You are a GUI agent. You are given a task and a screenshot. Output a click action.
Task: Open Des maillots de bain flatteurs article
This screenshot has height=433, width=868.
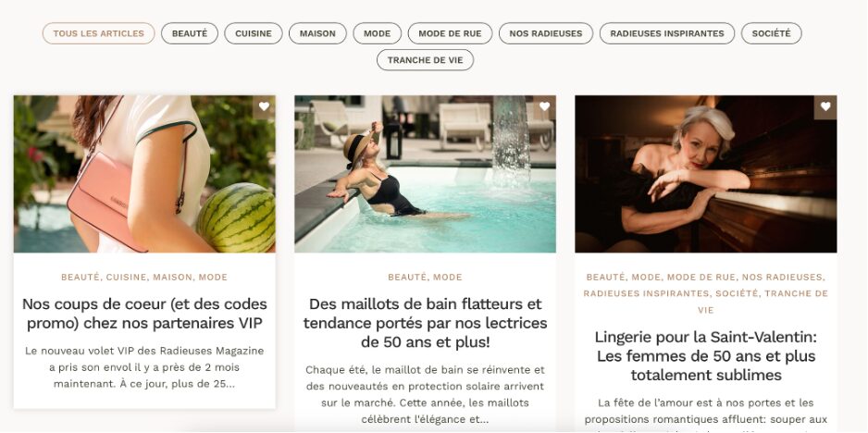point(425,323)
